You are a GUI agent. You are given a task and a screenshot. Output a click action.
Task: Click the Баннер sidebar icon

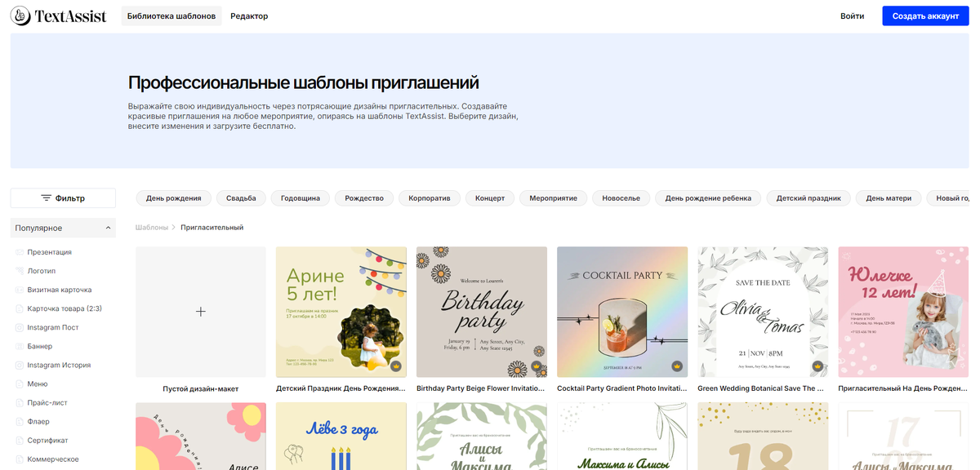coord(20,346)
